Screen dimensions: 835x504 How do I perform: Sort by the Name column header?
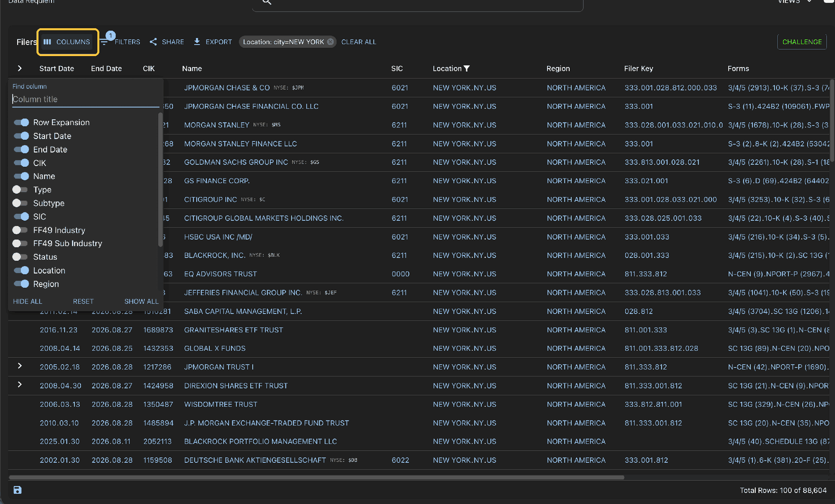click(x=192, y=69)
